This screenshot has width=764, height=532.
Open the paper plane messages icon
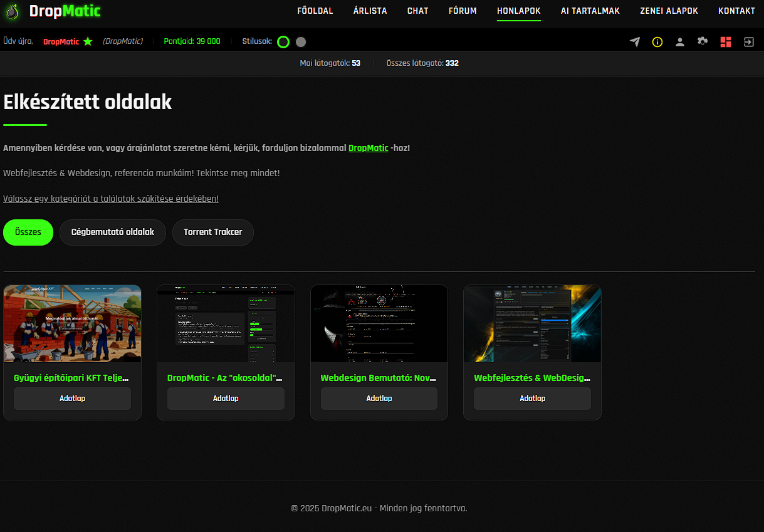[x=635, y=42]
